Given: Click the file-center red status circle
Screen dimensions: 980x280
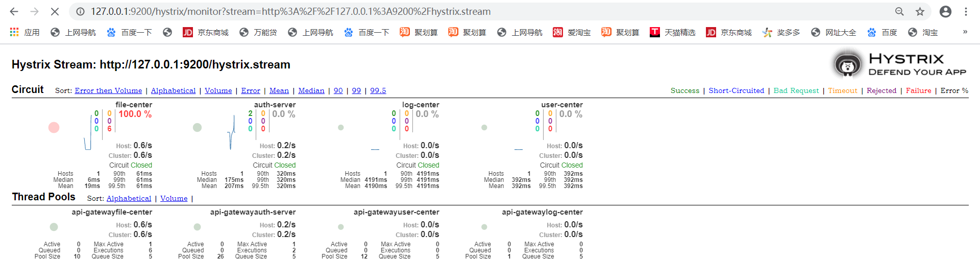Looking at the screenshot, I should point(54,127).
